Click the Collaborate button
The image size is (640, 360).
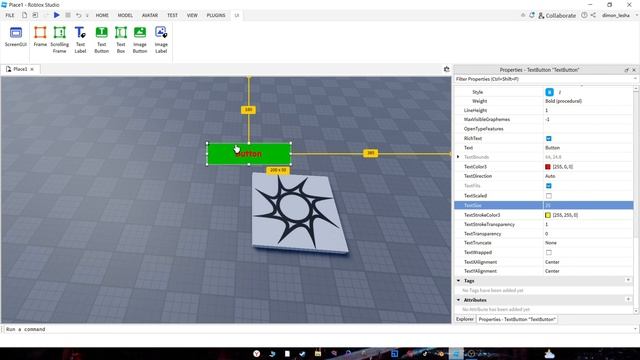(557, 16)
